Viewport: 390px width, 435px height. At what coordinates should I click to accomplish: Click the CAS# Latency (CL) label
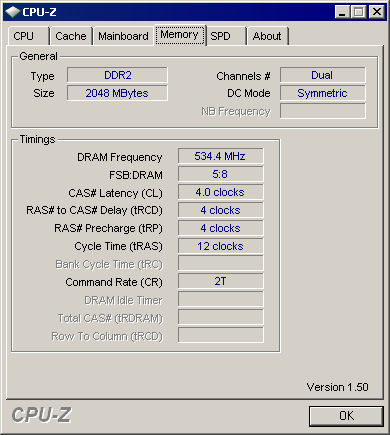click(115, 193)
